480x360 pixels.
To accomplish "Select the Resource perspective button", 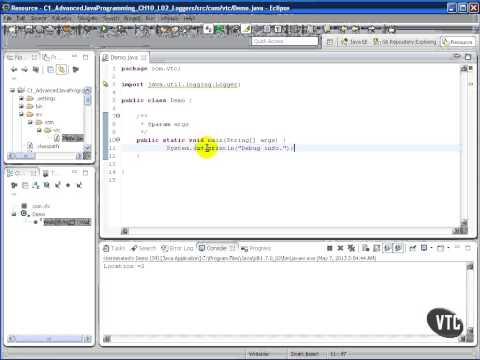I will point(457,42).
